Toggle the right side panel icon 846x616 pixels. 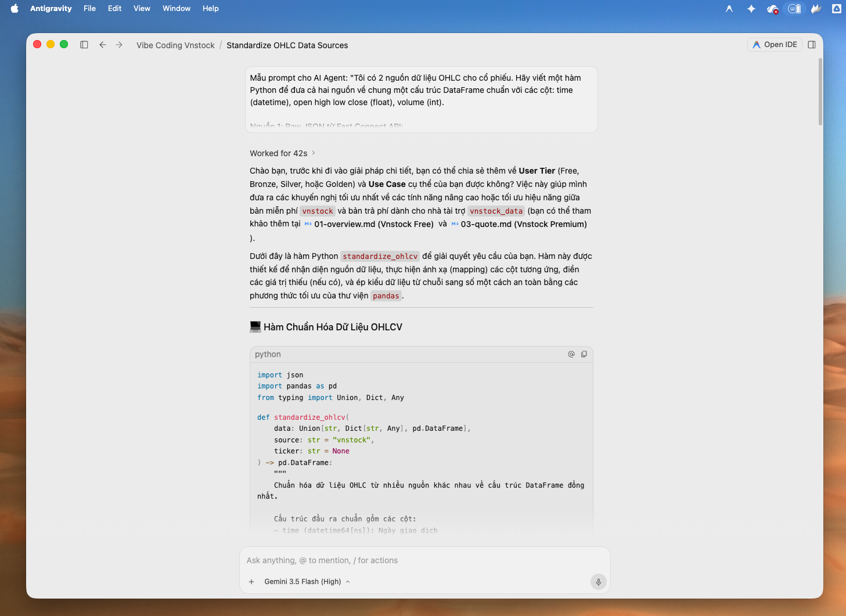[x=812, y=45]
